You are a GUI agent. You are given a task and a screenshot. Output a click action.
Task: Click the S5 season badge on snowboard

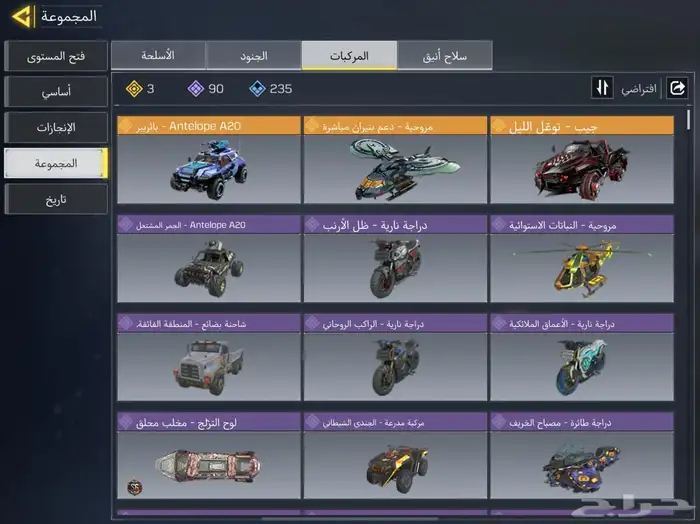pos(135,487)
